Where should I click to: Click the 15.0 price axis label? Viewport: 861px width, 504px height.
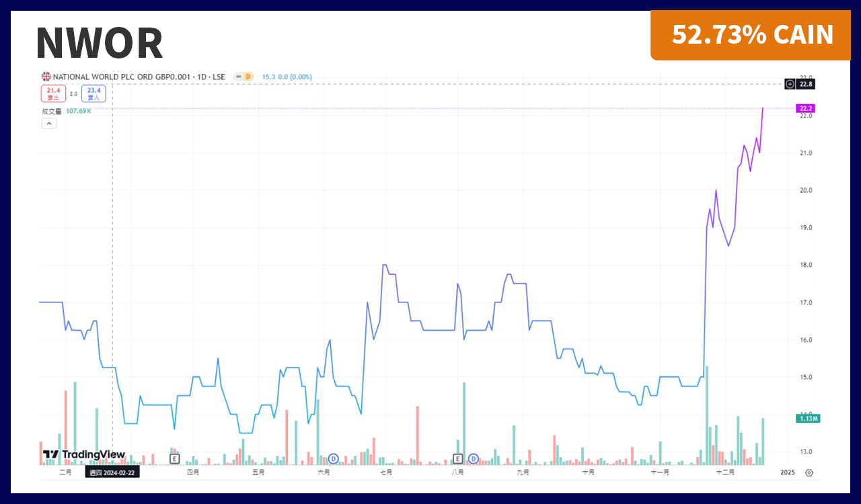(805, 377)
